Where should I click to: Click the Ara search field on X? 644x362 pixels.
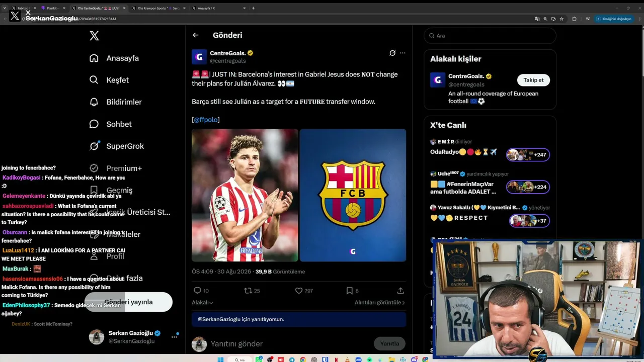(x=490, y=36)
